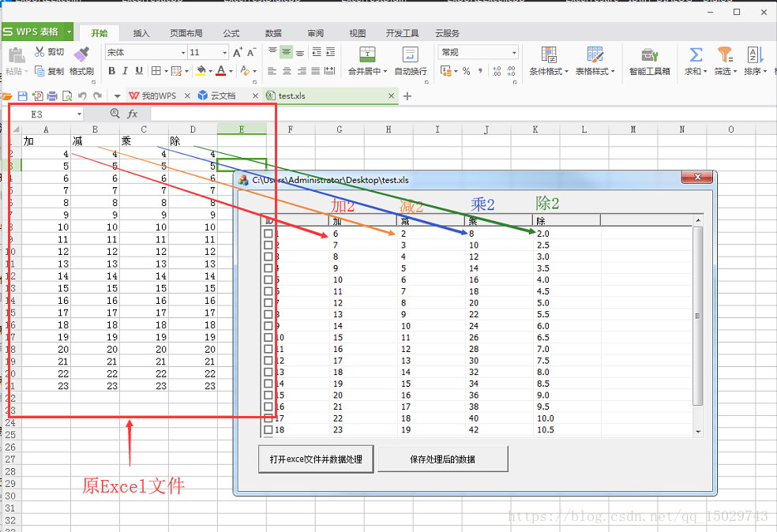Open the font size dropdown showing 11
The width and height of the screenshot is (777, 532).
[224, 53]
